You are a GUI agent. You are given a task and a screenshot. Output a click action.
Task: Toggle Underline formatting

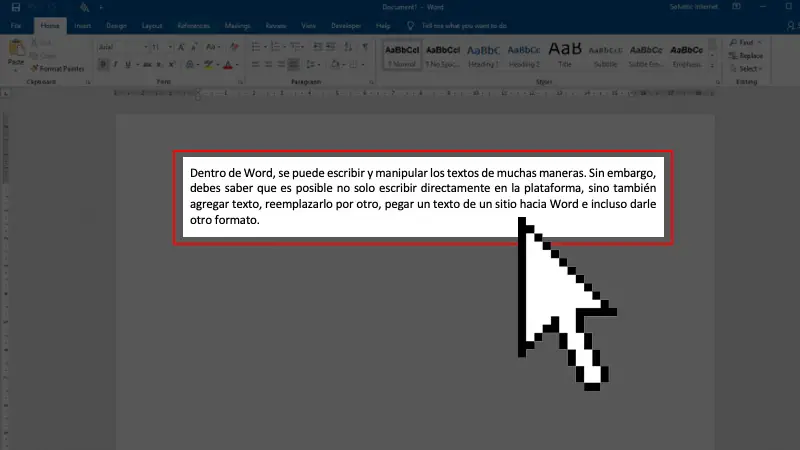click(128, 64)
